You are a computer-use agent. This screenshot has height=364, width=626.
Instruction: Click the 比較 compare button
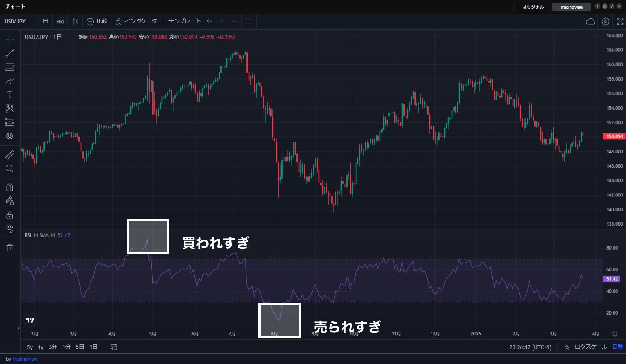(97, 21)
